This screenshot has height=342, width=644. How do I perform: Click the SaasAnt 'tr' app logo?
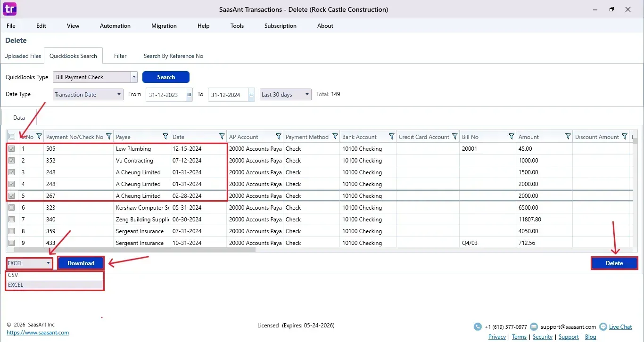9,8
